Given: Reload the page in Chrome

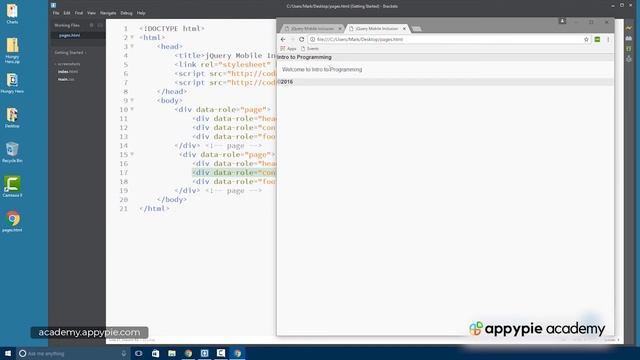Looking at the screenshot, I should [x=302, y=40].
